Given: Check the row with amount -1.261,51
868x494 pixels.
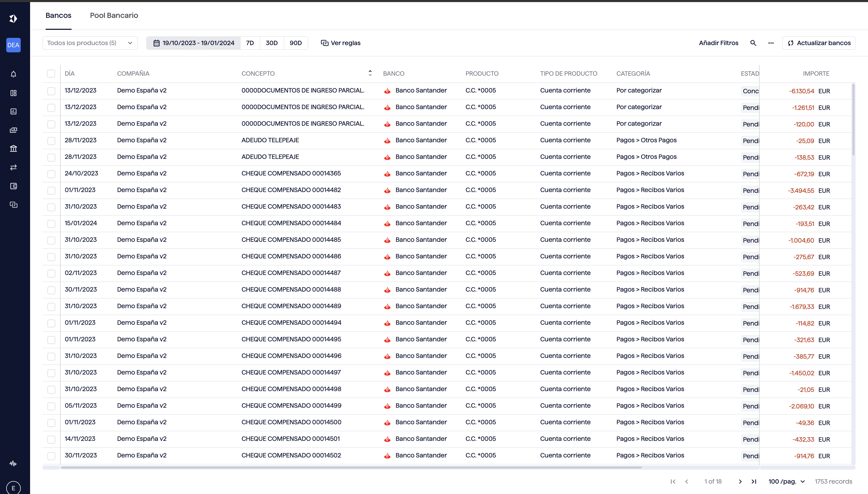Looking at the screenshot, I should pos(51,108).
